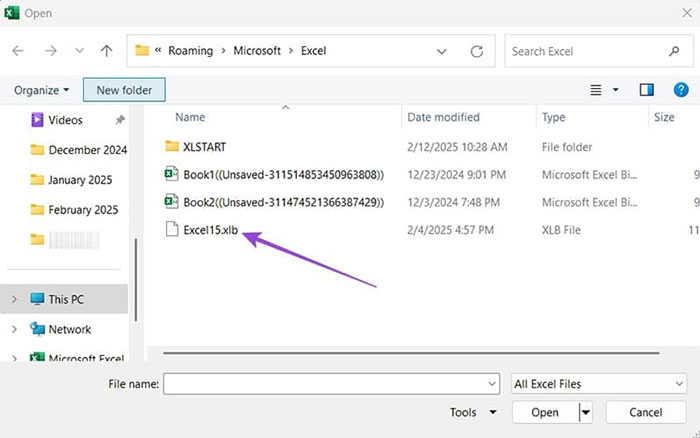This screenshot has height=438, width=700.
Task: Open the XLSTART folder
Action: click(x=203, y=146)
